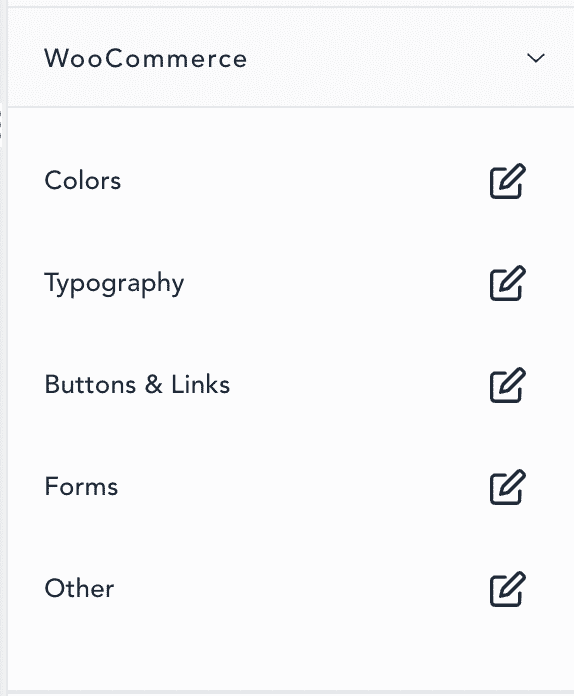Collapse the WooCommerce section chevron
Screen dimensions: 574x696
click(x=535, y=58)
